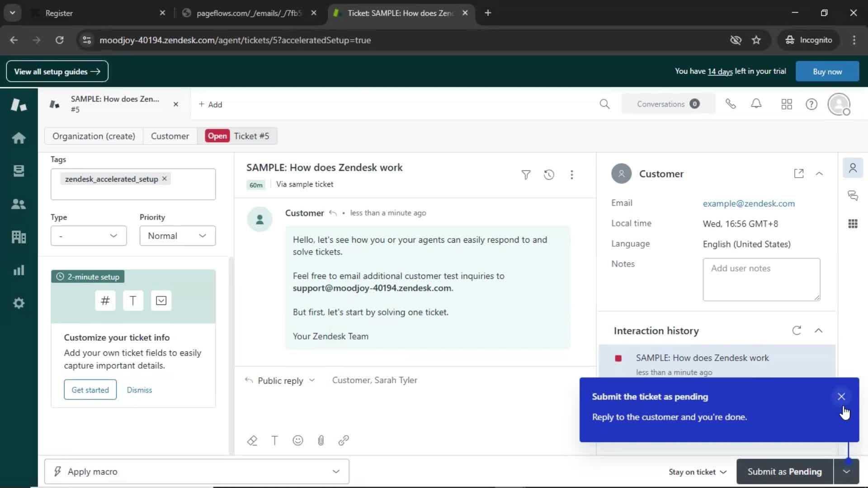The width and height of the screenshot is (868, 488).
Task: Open the conversations side panel icon
Action: (x=853, y=196)
